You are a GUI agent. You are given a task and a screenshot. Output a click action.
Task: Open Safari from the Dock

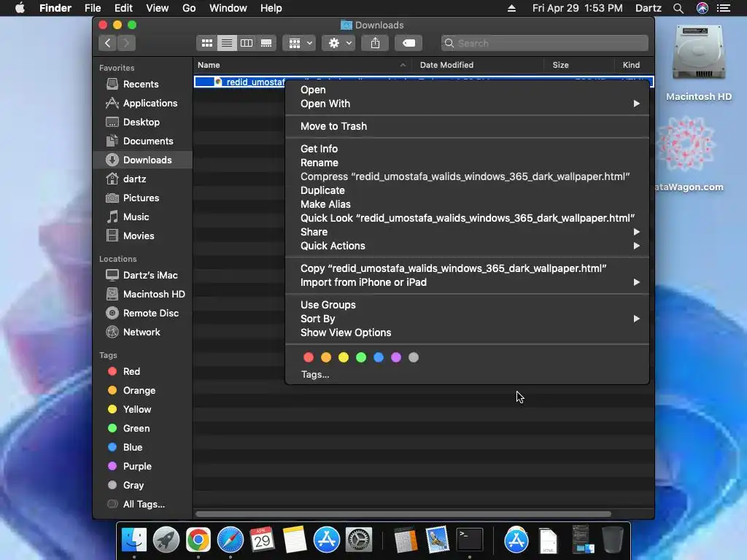(x=230, y=540)
